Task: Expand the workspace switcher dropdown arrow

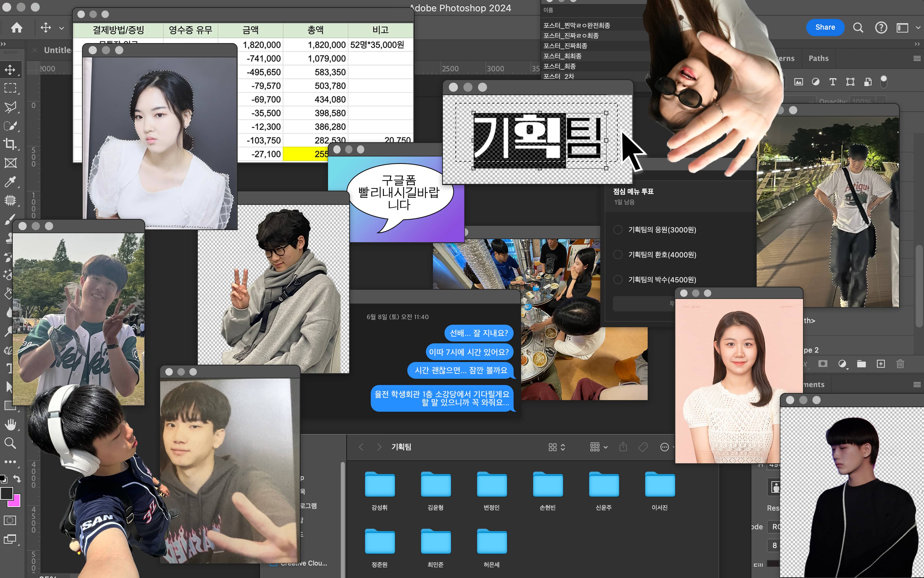Action: pos(918,28)
